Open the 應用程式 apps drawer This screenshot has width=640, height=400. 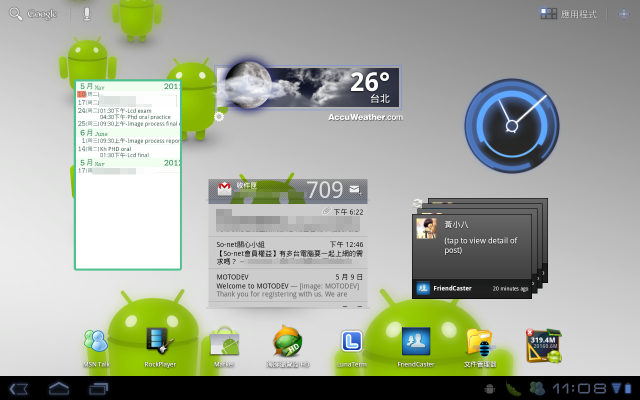pos(569,14)
